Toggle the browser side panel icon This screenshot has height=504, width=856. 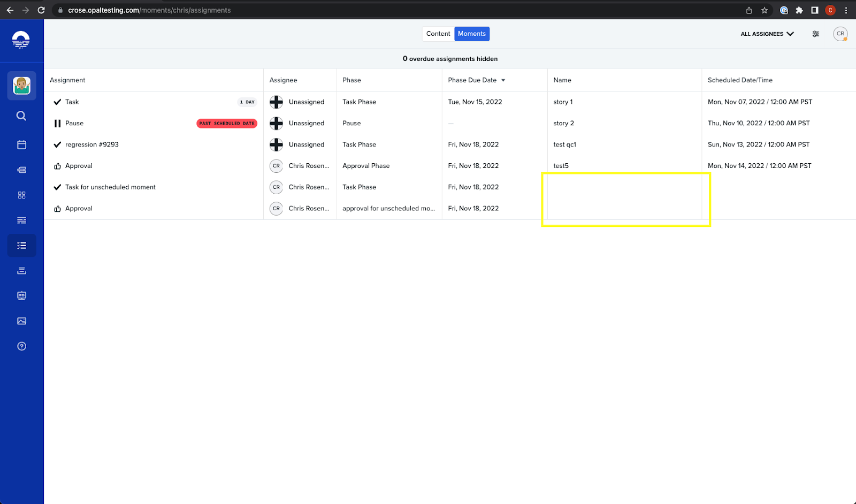815,10
